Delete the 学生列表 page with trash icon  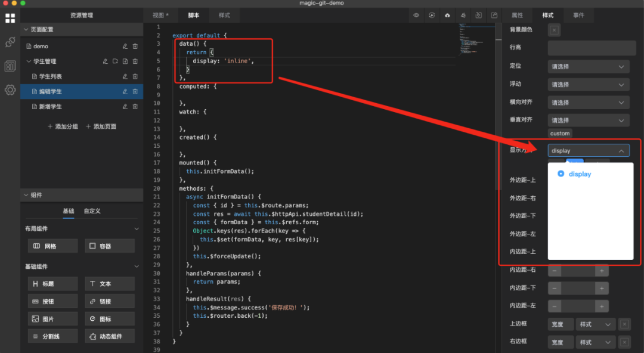[x=135, y=76]
